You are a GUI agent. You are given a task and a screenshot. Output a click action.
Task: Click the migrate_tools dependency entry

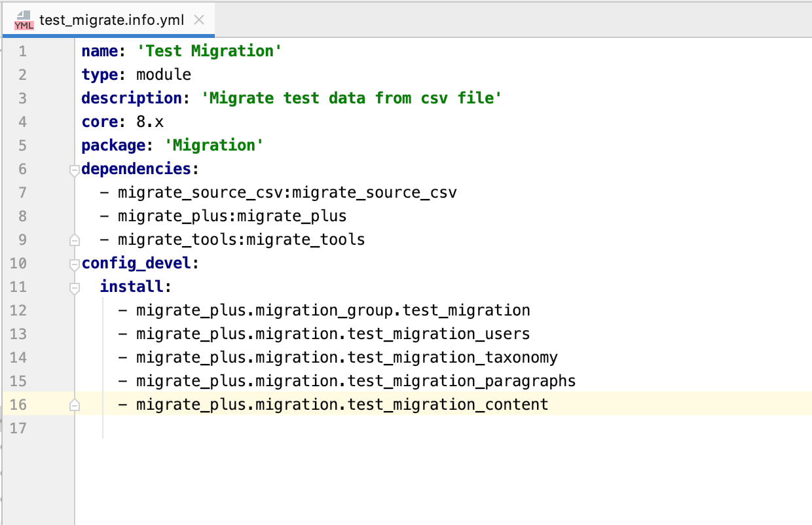(x=240, y=239)
